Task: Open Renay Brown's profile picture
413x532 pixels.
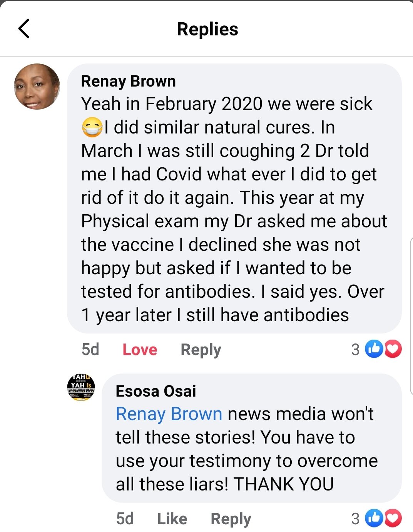Action: coord(37,87)
